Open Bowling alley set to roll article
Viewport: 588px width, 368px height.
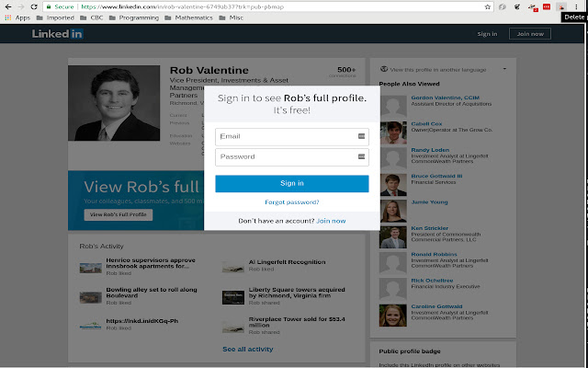(152, 293)
